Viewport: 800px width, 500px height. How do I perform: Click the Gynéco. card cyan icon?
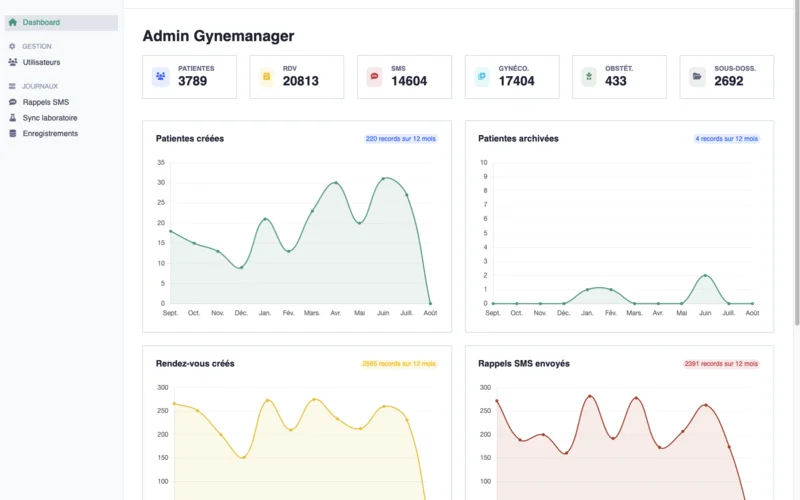(x=482, y=77)
